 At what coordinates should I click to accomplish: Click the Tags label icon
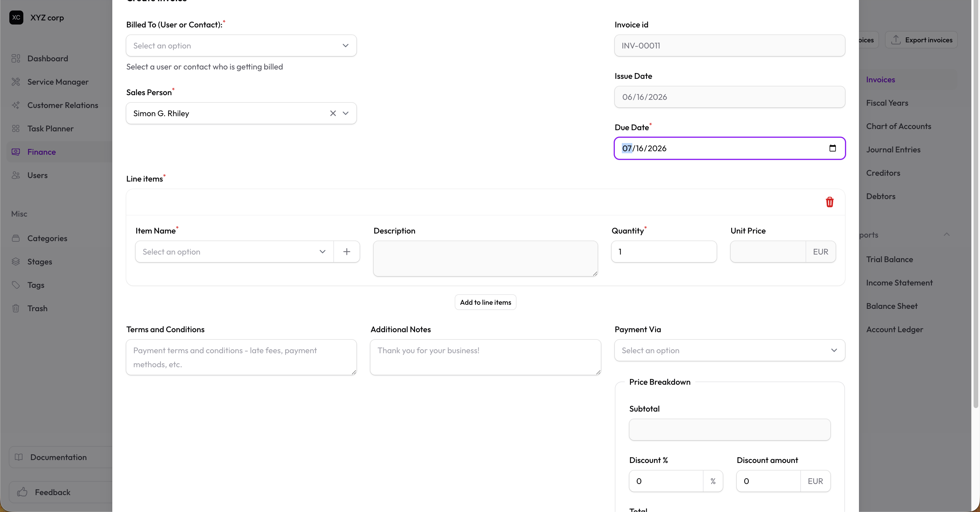pyautogui.click(x=15, y=285)
